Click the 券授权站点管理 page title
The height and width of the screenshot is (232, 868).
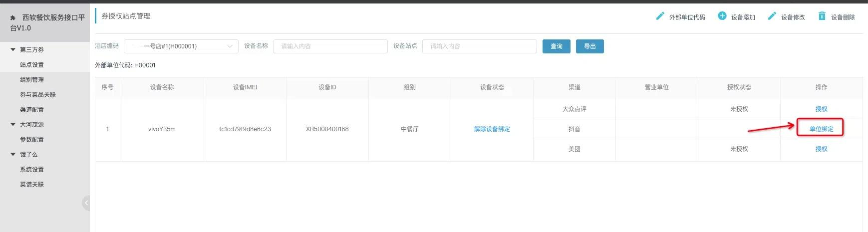(126, 16)
